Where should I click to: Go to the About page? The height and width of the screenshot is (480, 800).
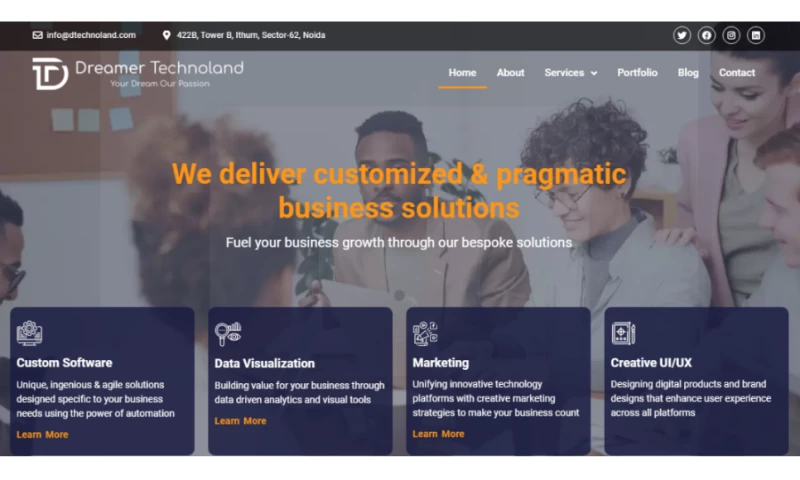point(510,72)
